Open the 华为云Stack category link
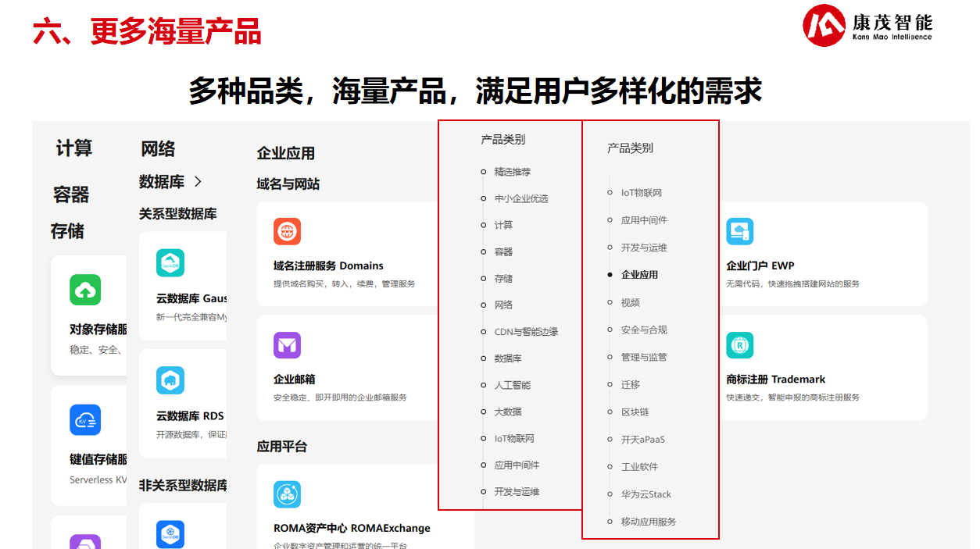Viewport: 980px width, 549px height. click(646, 494)
